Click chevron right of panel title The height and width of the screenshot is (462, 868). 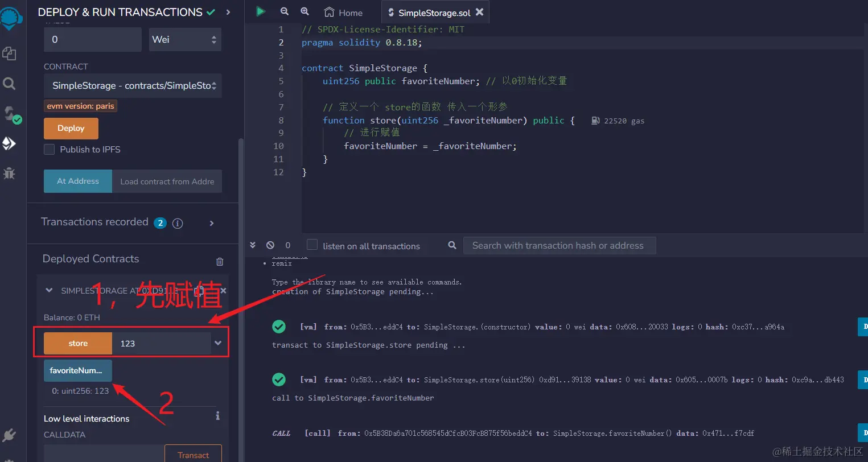228,12
